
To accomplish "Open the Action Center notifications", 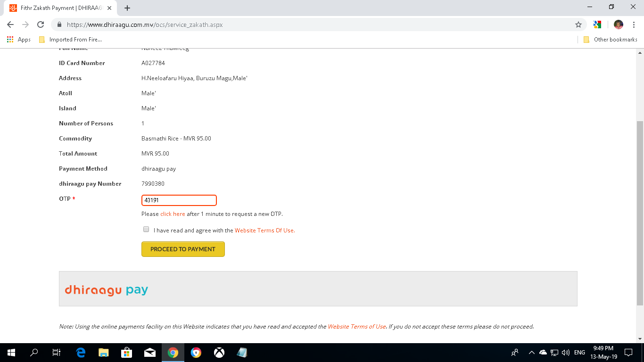I will (628, 352).
